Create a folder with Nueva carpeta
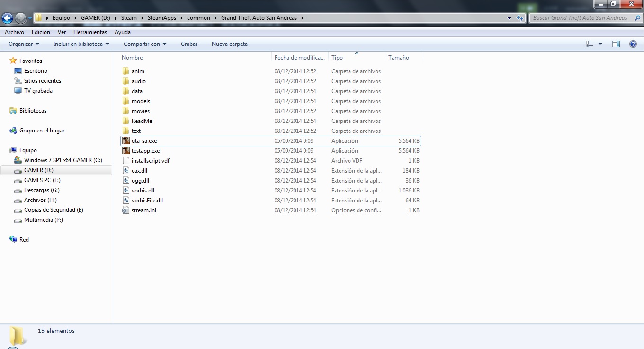This screenshot has width=644, height=349. [x=230, y=44]
